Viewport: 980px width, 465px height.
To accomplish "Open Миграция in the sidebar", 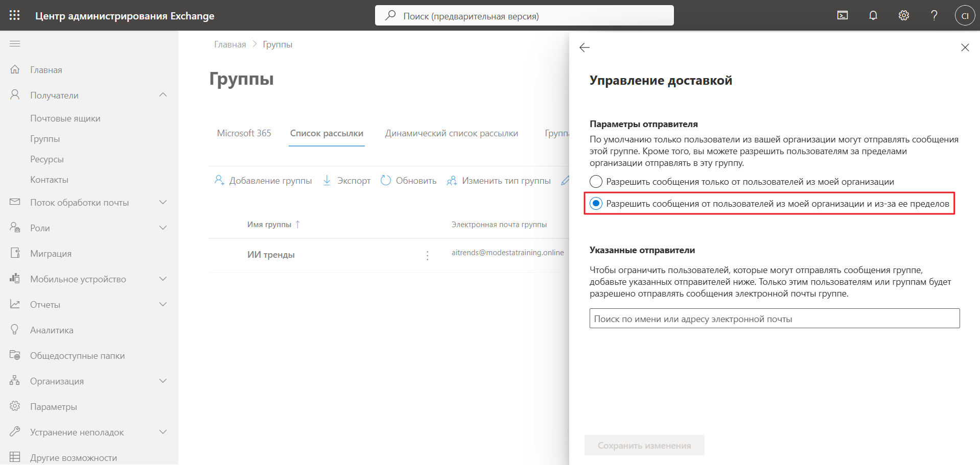I will point(51,254).
